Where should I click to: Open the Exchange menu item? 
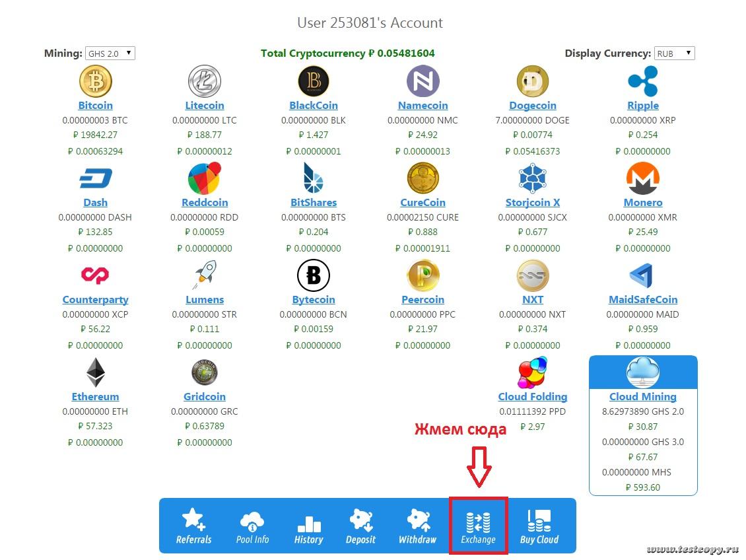click(x=478, y=526)
